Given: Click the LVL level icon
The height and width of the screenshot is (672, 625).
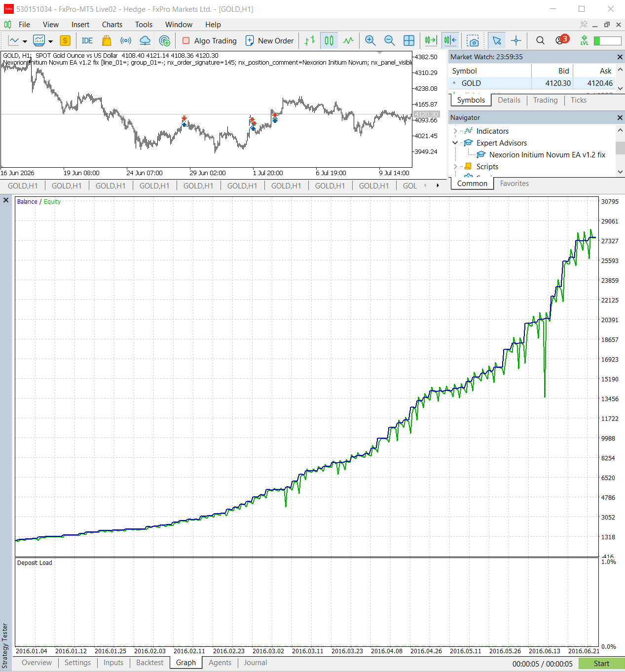Looking at the screenshot, I should (585, 40).
